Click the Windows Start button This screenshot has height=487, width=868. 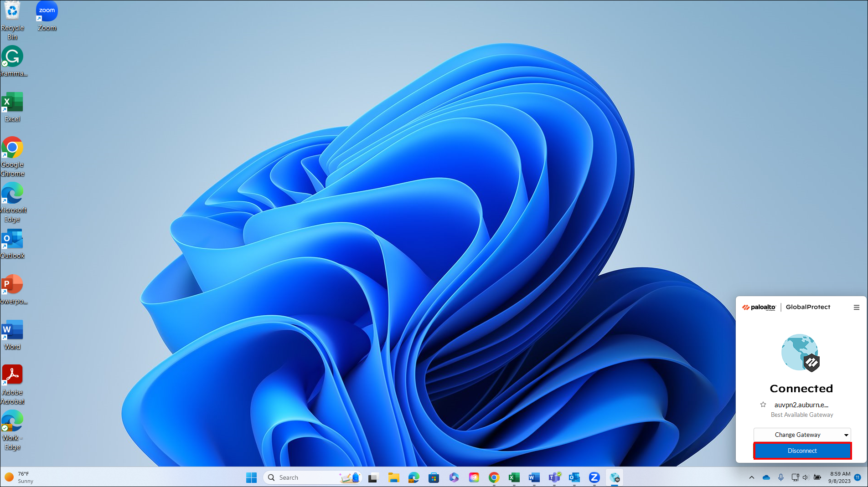pos(251,477)
